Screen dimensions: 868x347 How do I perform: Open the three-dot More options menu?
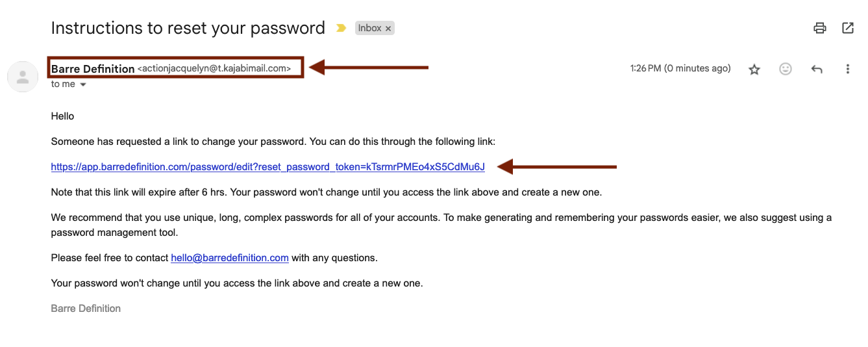[848, 69]
